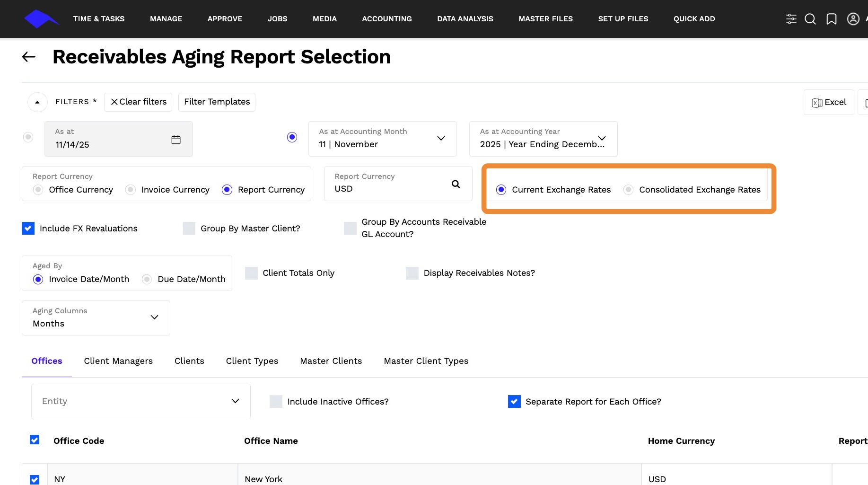The height and width of the screenshot is (485, 868).
Task: Uncheck Include FX Revaluations checkbox
Action: (28, 229)
